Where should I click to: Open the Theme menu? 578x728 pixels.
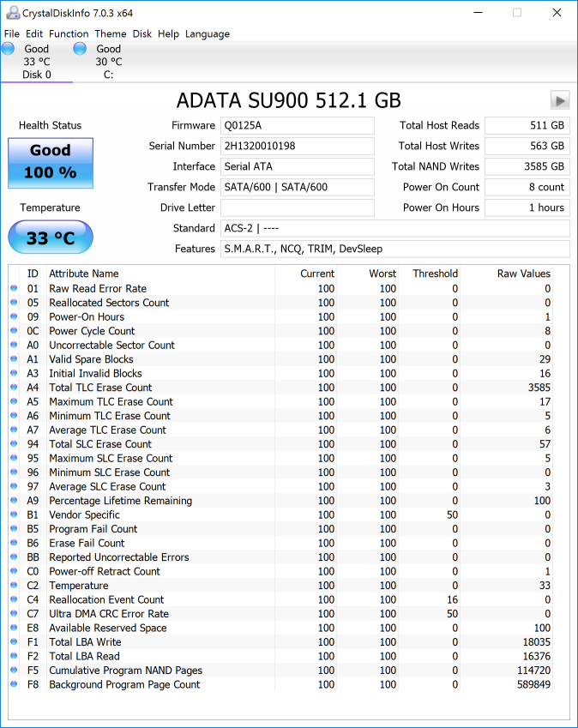tap(111, 34)
